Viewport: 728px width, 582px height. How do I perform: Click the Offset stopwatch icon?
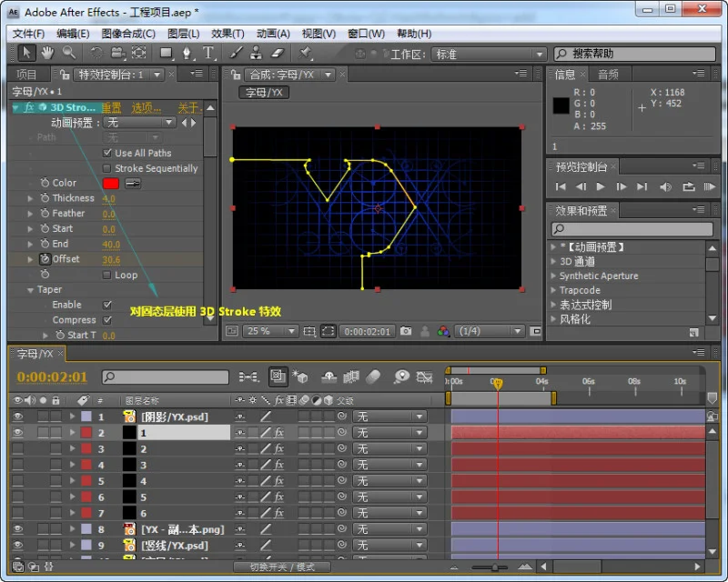(45, 259)
